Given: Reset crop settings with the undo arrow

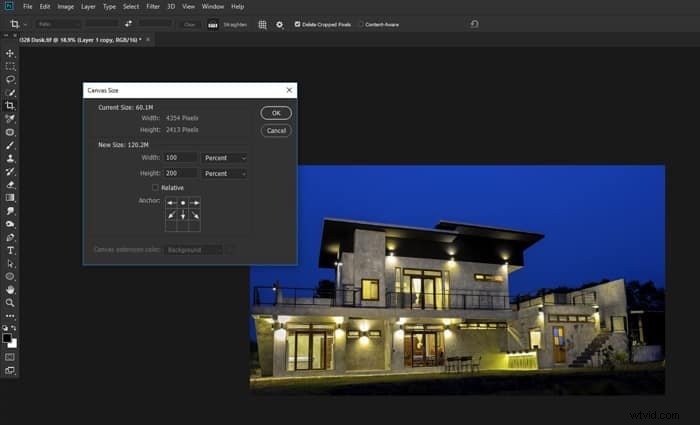Looking at the screenshot, I should click(x=475, y=24).
